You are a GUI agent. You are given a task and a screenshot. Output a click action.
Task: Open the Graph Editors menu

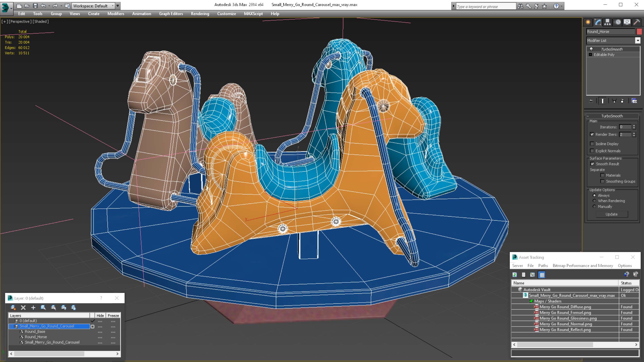[x=171, y=14]
